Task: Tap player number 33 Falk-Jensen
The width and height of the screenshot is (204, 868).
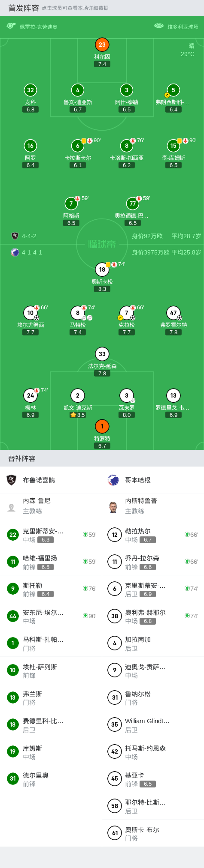Action: (102, 354)
